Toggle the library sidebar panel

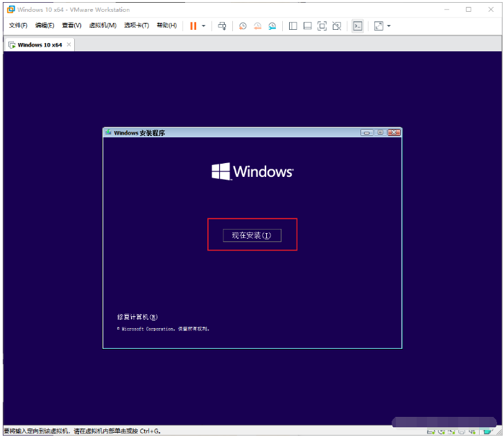(293, 26)
